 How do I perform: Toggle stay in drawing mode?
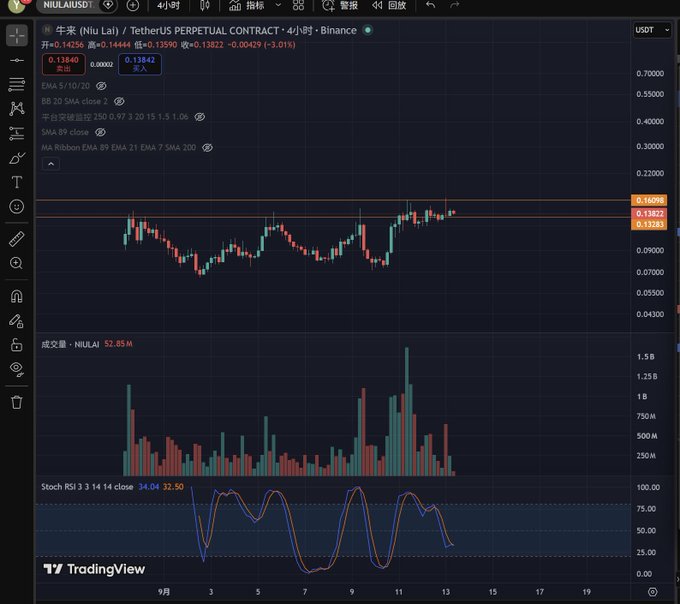(x=16, y=321)
